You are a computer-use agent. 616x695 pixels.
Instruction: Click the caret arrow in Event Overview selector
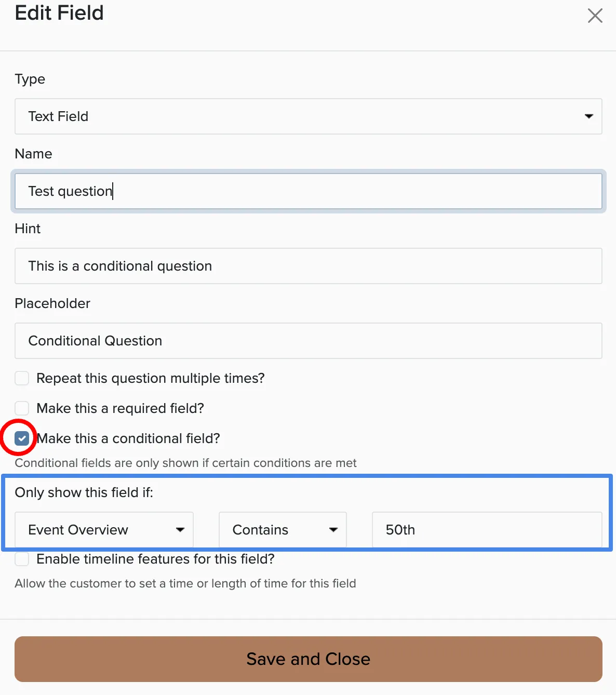pyautogui.click(x=180, y=530)
